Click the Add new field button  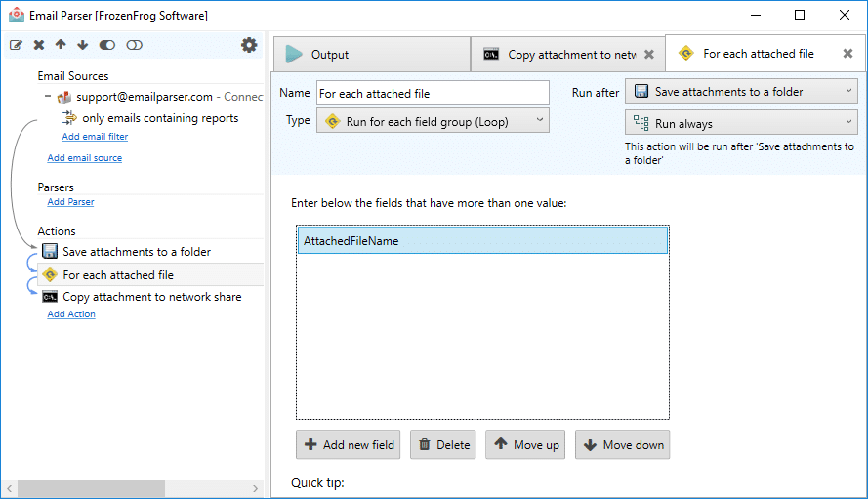[x=349, y=444]
